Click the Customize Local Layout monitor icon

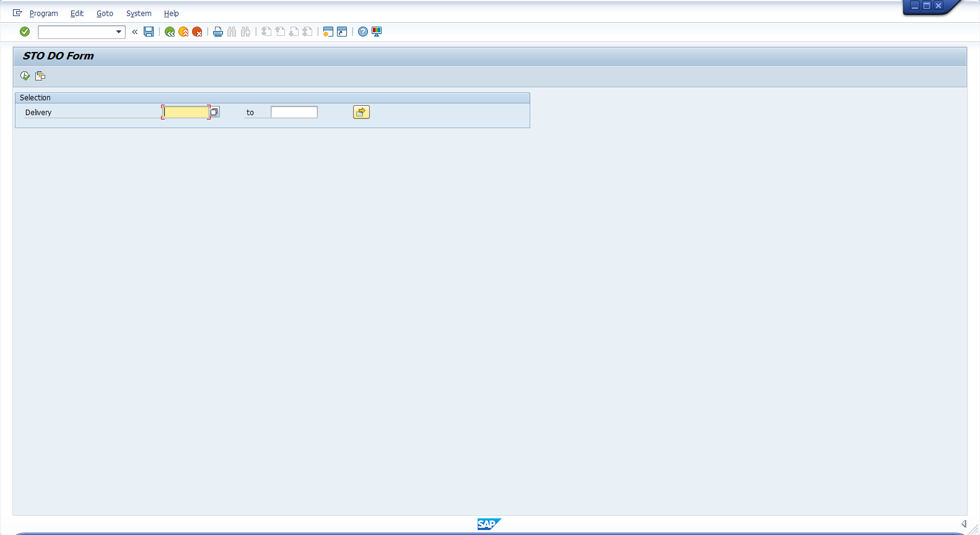click(377, 32)
